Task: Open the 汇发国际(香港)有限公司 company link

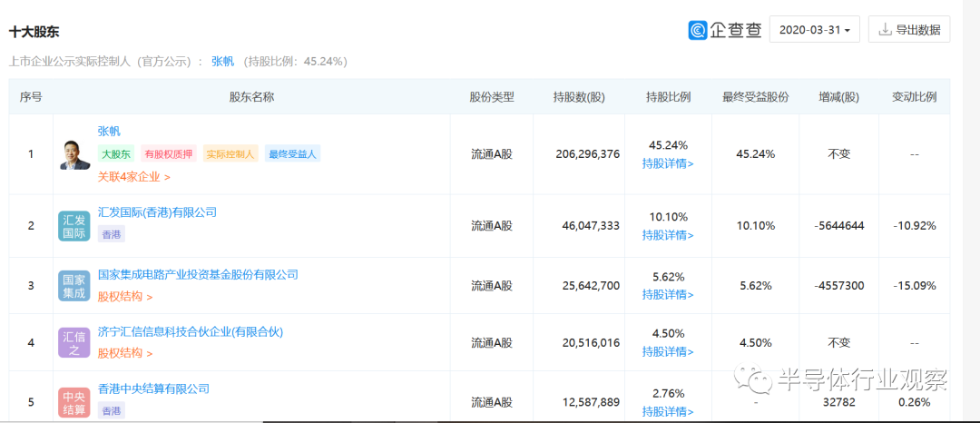Action: pos(158,212)
